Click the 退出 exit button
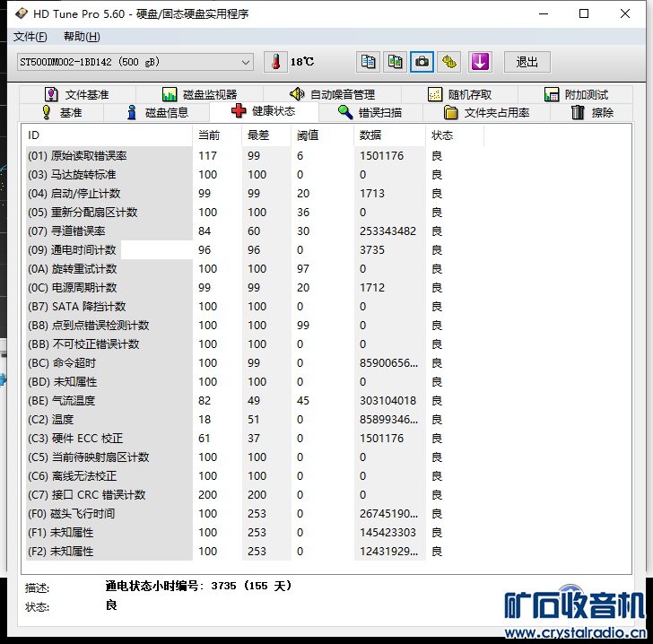Viewport: 653px width, 644px height. (x=527, y=62)
